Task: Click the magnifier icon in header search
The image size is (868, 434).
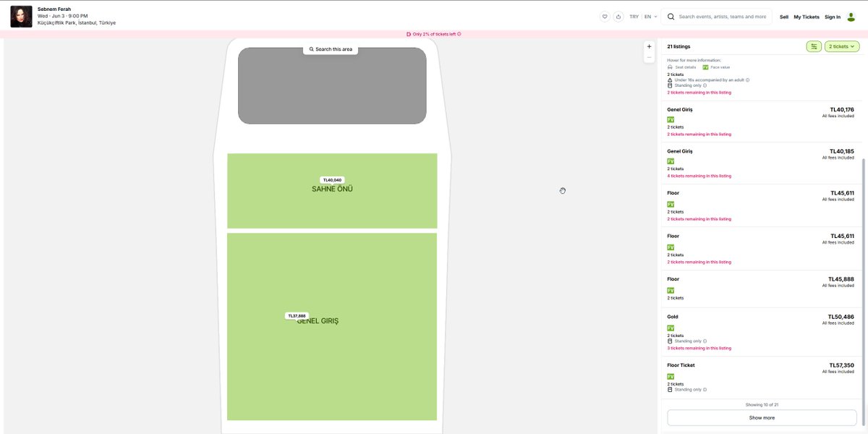Action: tap(671, 17)
